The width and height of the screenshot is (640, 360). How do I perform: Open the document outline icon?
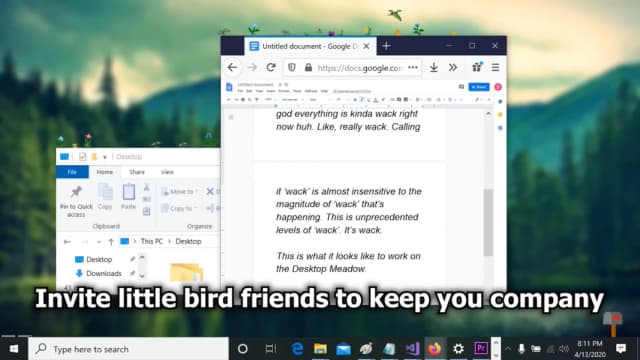coord(231,118)
